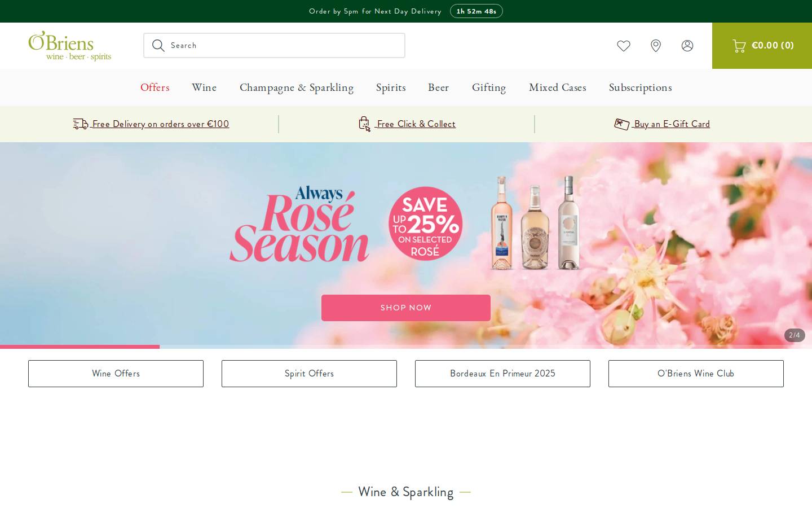Image resolution: width=812 pixels, height=508 pixels.
Task: Click the Order by 5pm for Next Day Delivery text
Action: tap(375, 11)
